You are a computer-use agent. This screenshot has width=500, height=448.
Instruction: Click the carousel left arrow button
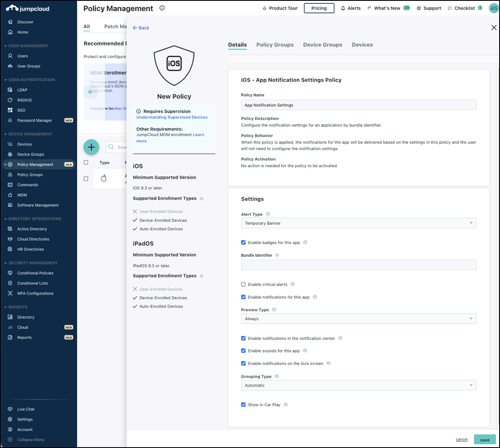click(91, 92)
